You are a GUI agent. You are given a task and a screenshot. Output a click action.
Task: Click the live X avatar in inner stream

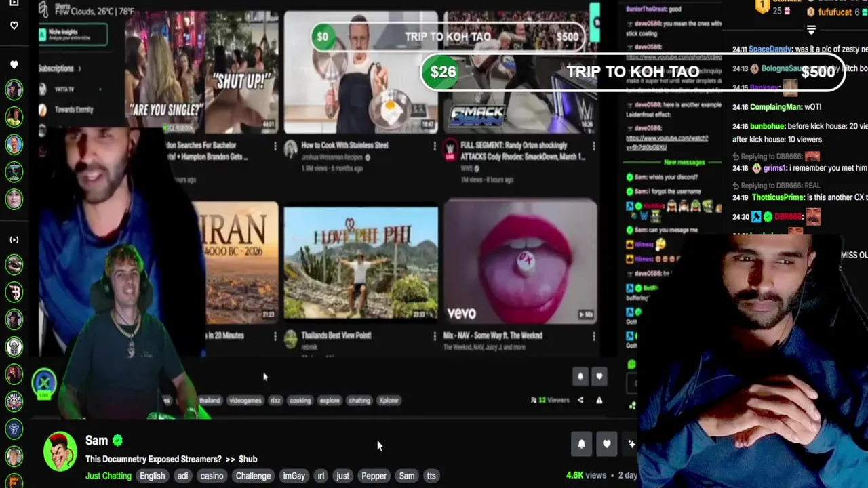pos(44,383)
